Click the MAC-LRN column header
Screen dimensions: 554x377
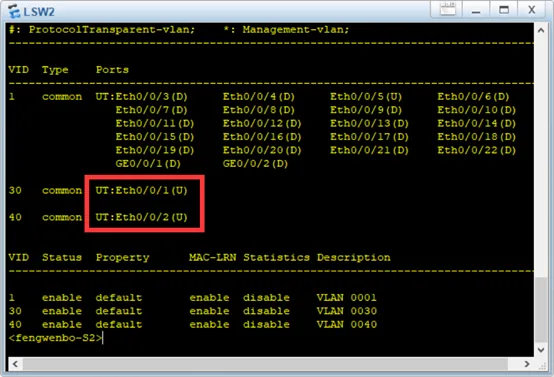213,257
